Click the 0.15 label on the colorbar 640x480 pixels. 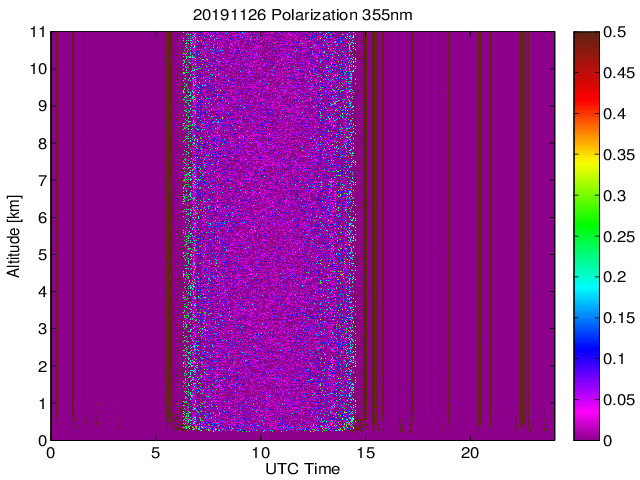pyautogui.click(x=619, y=318)
